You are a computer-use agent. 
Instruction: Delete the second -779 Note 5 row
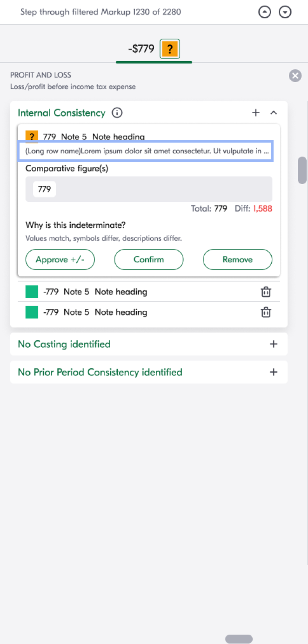(266, 312)
